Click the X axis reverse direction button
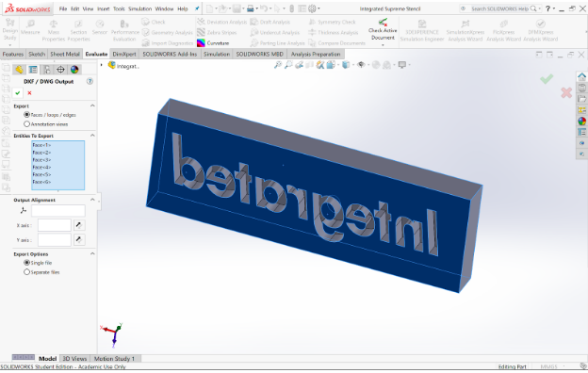588x373 pixels. point(78,225)
